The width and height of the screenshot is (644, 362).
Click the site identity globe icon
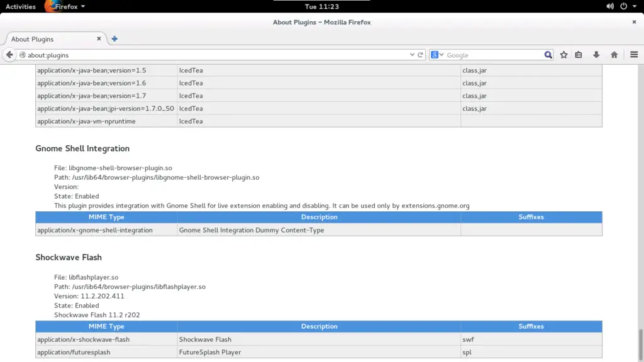click(23, 55)
